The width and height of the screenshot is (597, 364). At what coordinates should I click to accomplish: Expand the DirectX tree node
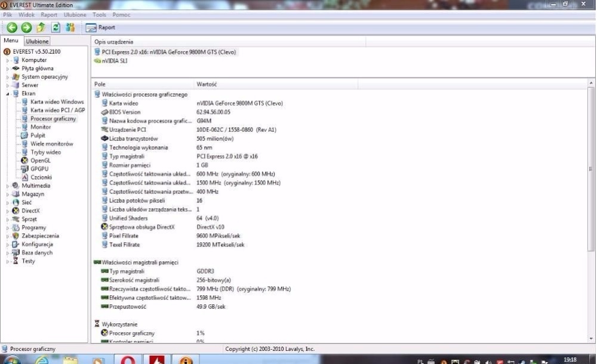8,211
